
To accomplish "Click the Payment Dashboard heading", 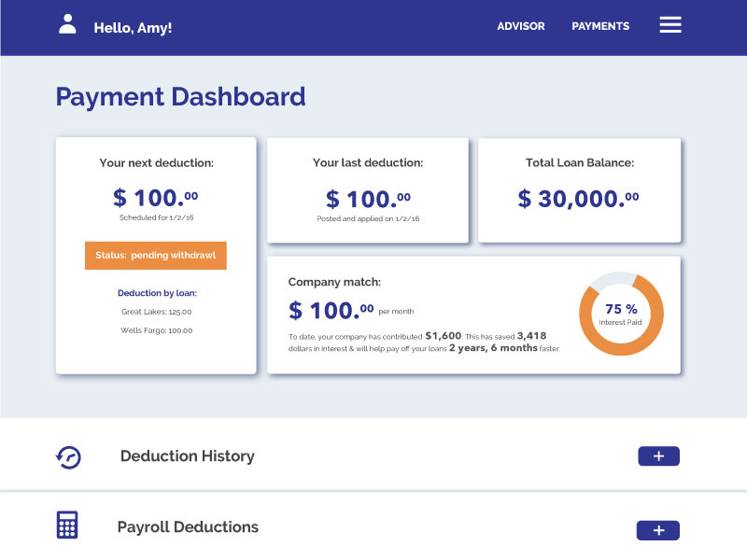I will click(180, 97).
